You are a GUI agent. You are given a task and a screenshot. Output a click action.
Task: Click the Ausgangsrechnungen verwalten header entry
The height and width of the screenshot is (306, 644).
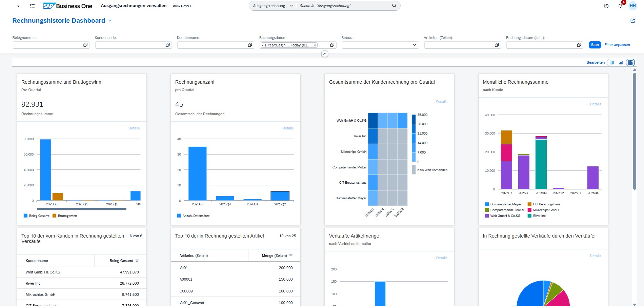tap(133, 5)
